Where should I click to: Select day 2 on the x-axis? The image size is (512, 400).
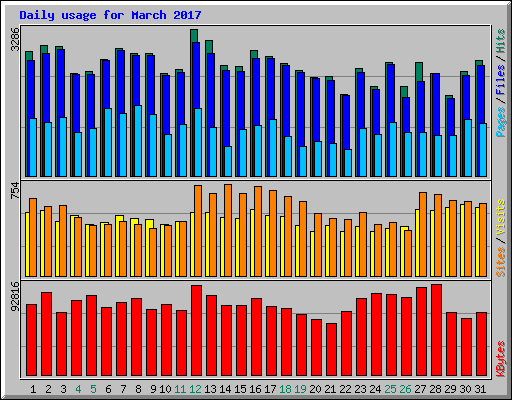tap(48, 389)
